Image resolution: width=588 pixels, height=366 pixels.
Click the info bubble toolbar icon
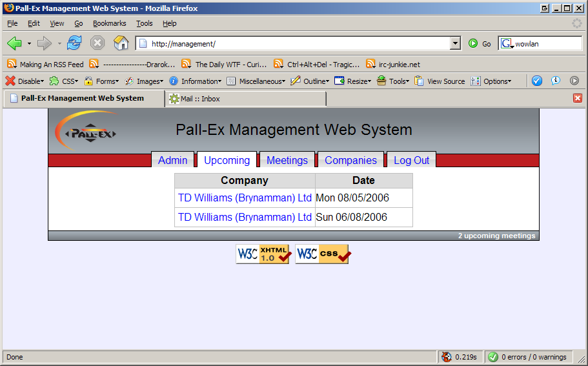(x=556, y=81)
